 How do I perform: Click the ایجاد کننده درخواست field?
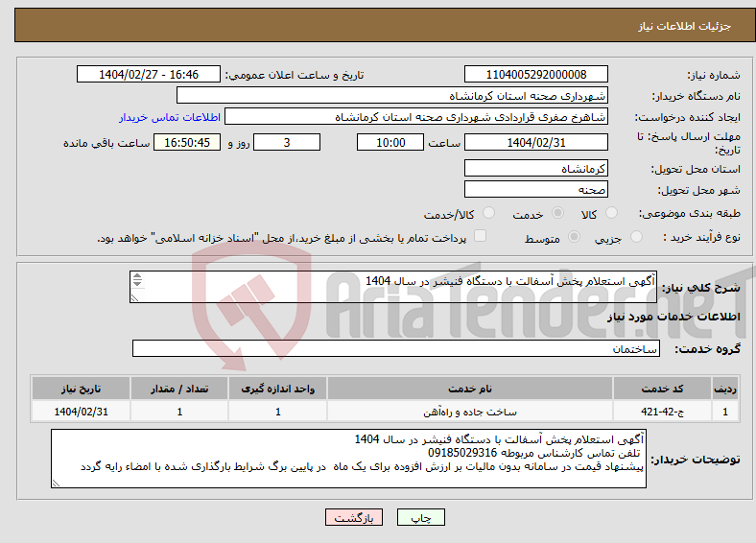[416, 117]
